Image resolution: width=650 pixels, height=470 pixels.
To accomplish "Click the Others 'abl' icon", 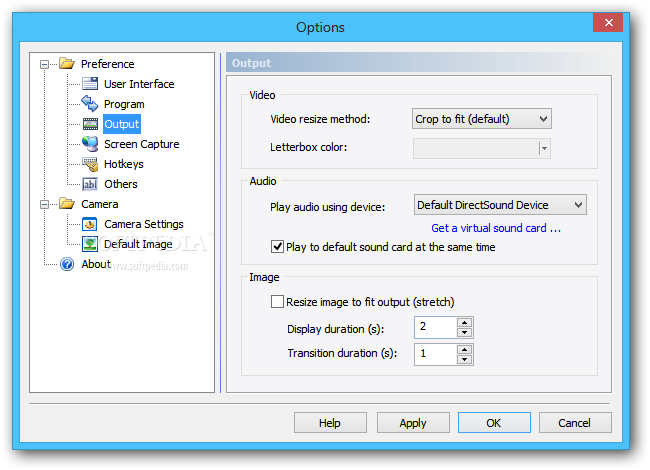I will coord(90,184).
